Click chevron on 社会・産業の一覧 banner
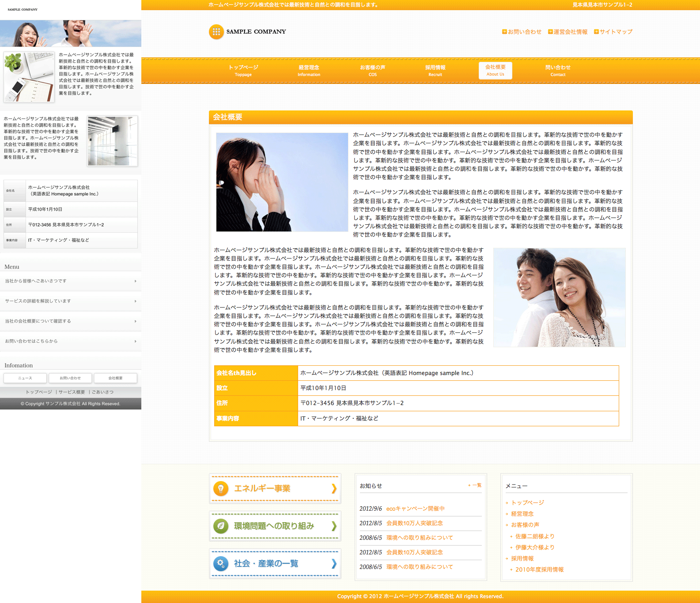Image resolution: width=700 pixels, height=603 pixels. (334, 563)
